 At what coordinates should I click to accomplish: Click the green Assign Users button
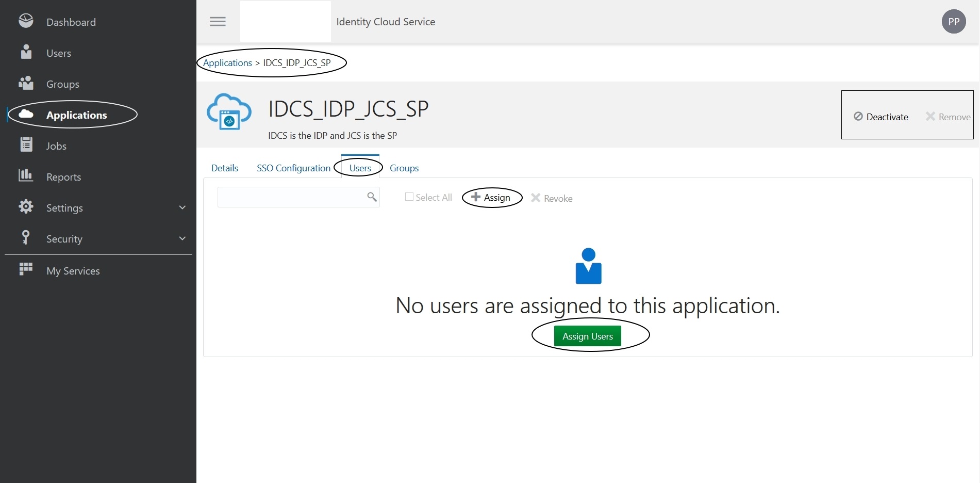point(588,336)
